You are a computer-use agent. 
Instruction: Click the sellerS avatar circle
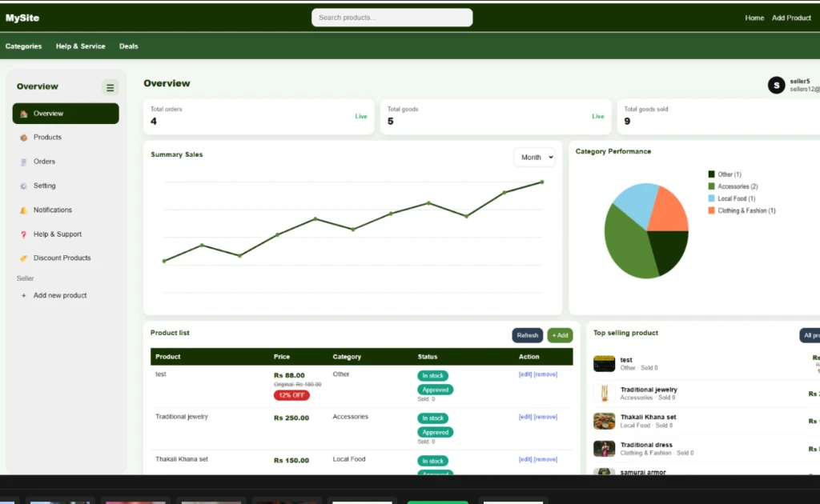click(776, 85)
